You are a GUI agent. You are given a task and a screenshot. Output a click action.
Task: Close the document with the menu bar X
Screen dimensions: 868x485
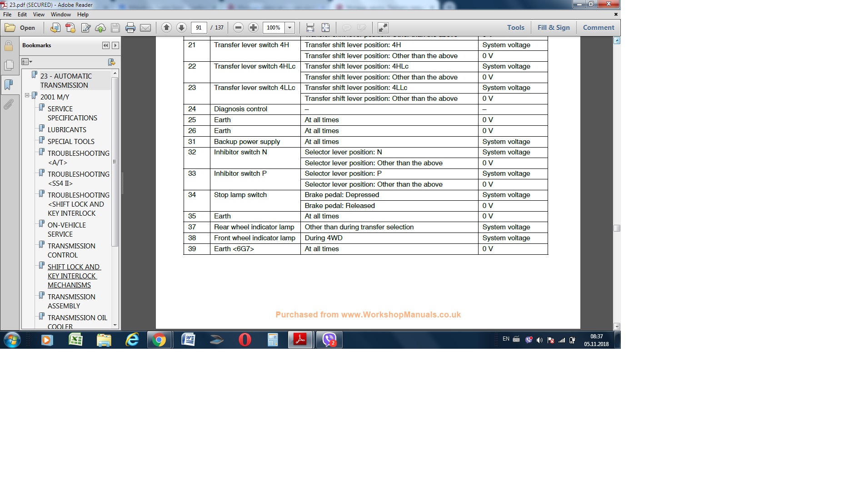click(x=616, y=15)
